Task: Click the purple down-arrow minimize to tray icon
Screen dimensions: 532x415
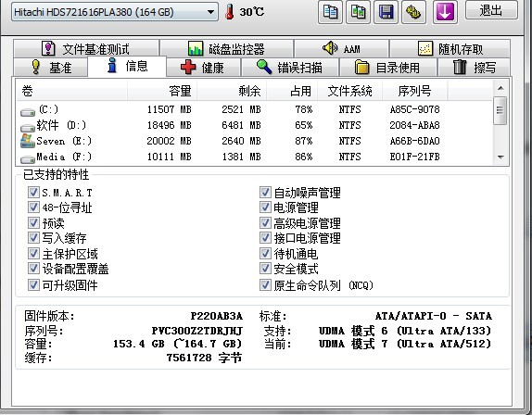Action: [x=445, y=11]
